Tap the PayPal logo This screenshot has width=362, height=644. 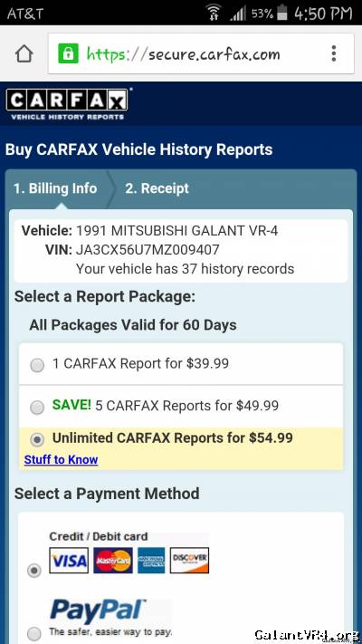pyautogui.click(x=98, y=610)
